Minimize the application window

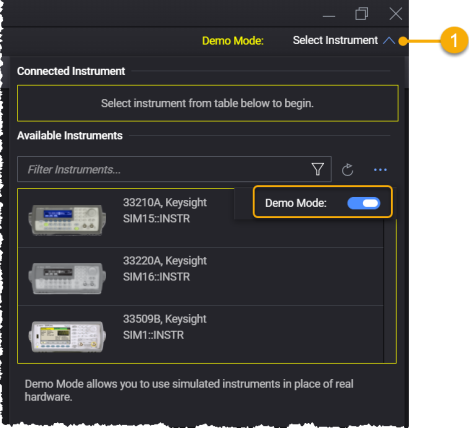[x=329, y=16]
